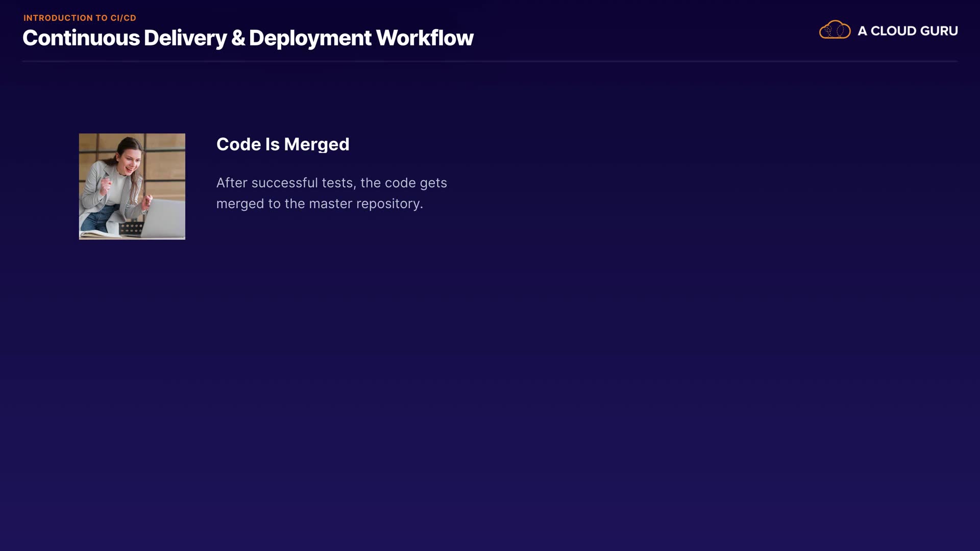
Task: Click the Code Is Merged heading
Action: (282, 144)
